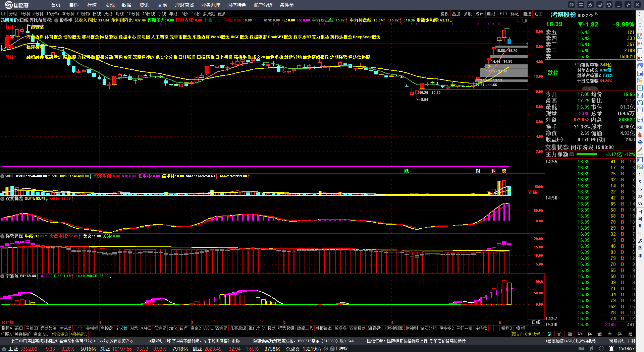Viewport: 644px width, 352px height.
Task: Toggle the 笔 tick view tab
Action: (550, 334)
